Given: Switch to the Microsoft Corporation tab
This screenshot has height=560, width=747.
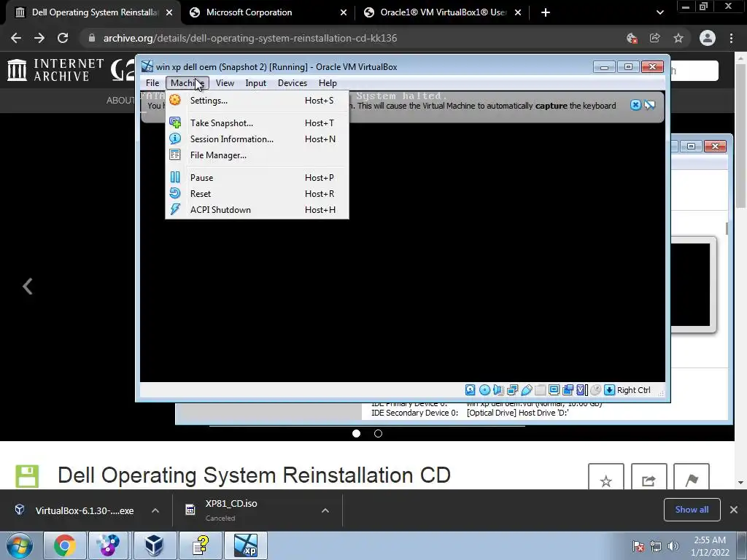Looking at the screenshot, I should (x=267, y=12).
